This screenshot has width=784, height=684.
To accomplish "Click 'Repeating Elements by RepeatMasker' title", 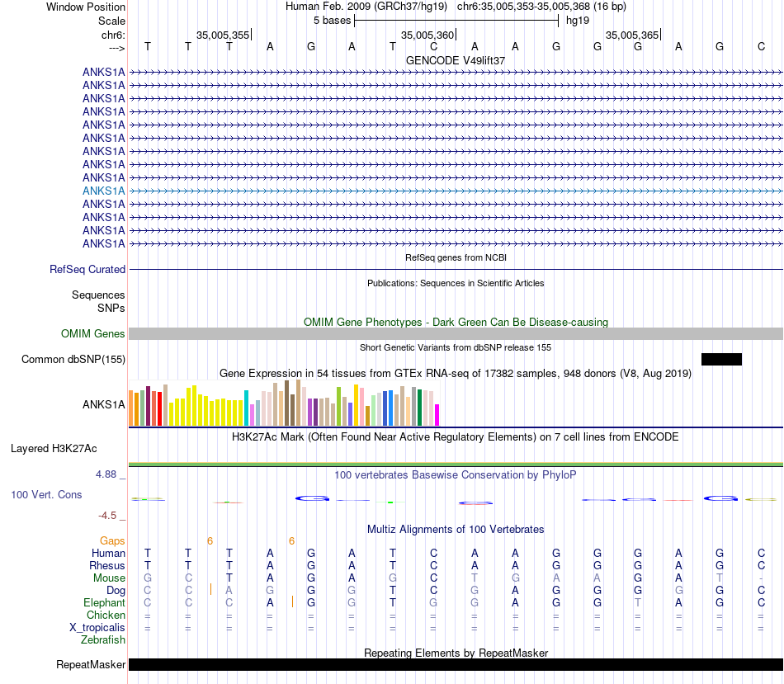I will (x=456, y=653).
